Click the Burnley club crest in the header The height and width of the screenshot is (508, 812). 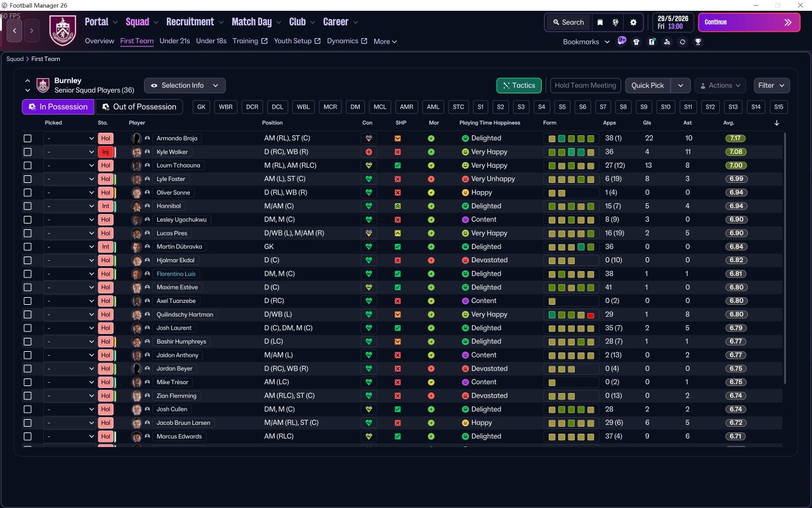(62, 30)
